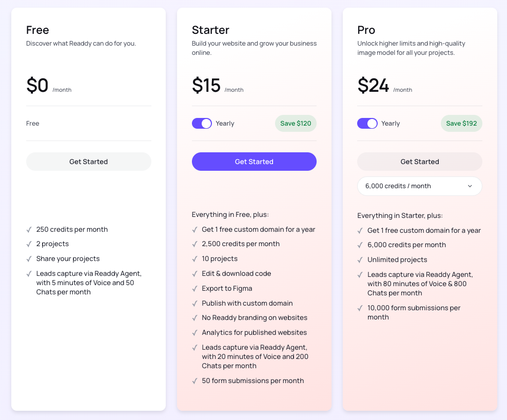This screenshot has height=420, width=507.
Task: Click checkmark next to '50 form submissions per month'
Action: [x=195, y=381]
